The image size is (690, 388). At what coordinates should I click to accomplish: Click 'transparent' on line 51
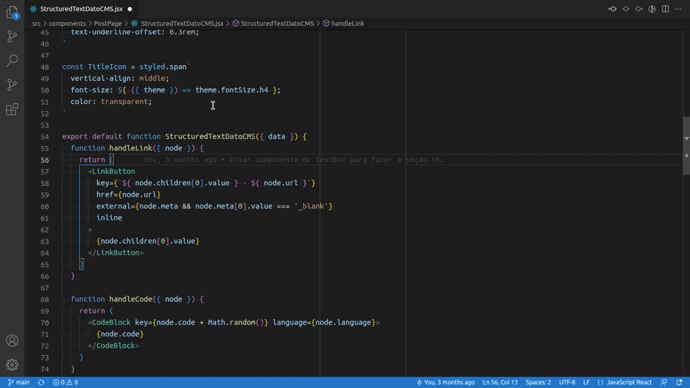pos(124,102)
